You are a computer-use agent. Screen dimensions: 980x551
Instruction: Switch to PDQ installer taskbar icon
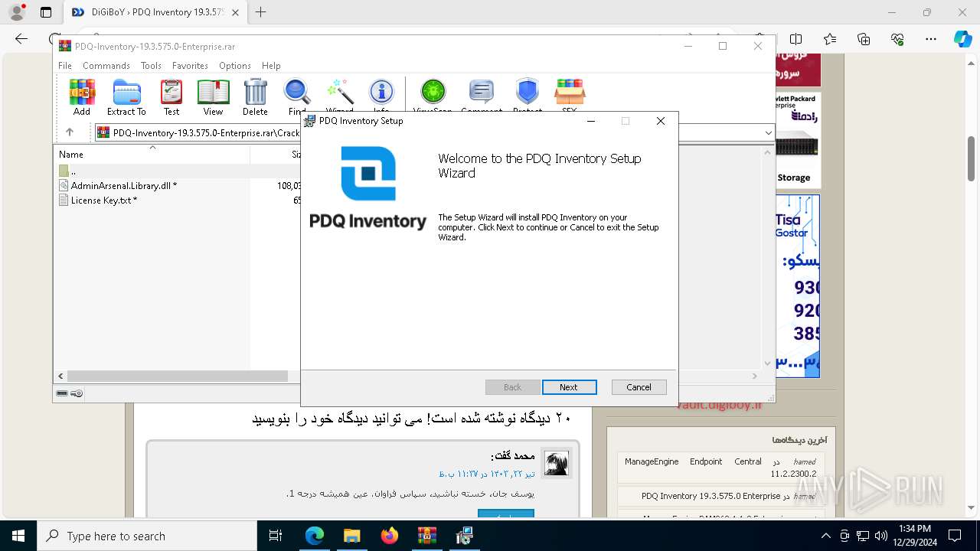click(x=464, y=536)
